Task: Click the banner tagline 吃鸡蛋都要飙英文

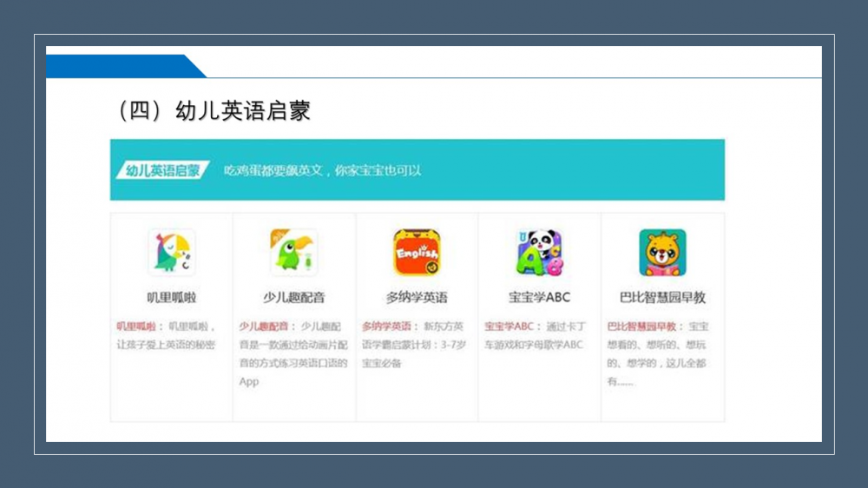Action: coord(322,170)
